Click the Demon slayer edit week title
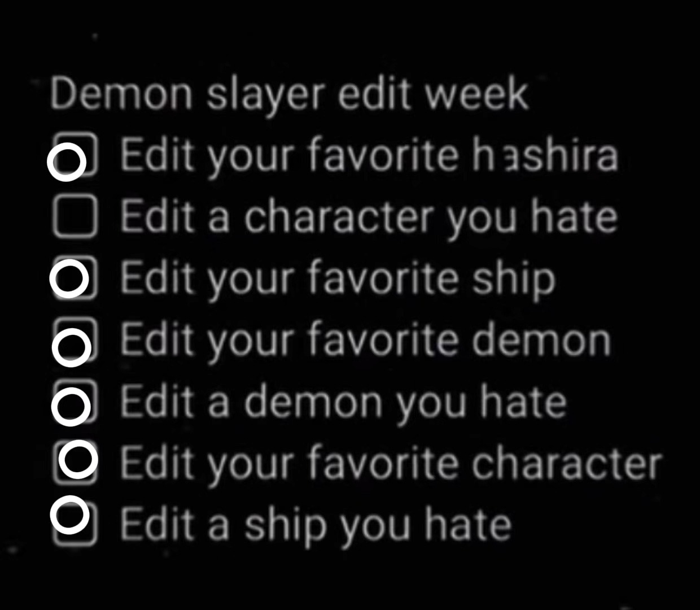Viewport: 700px width, 610px height. click(289, 94)
